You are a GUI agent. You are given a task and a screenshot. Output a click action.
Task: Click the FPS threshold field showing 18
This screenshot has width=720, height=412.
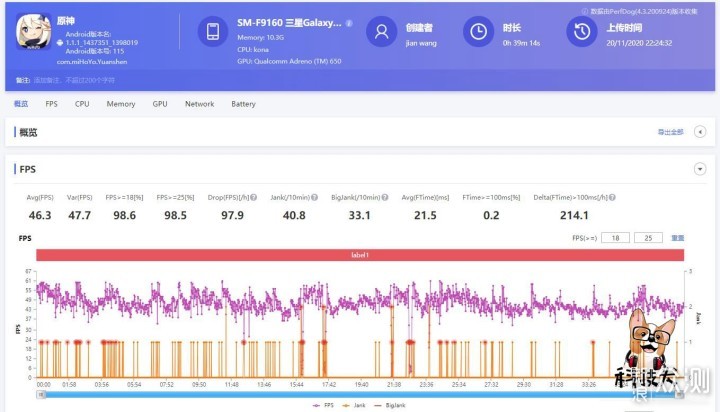click(x=615, y=238)
